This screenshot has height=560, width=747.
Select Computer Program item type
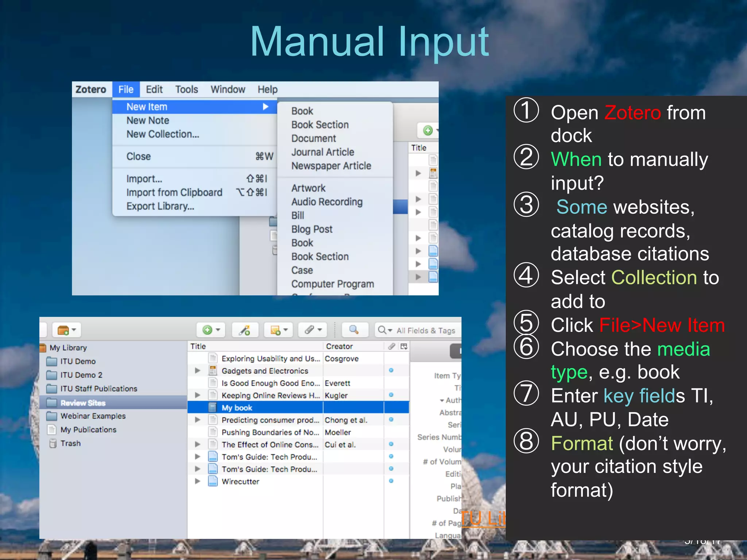click(333, 284)
